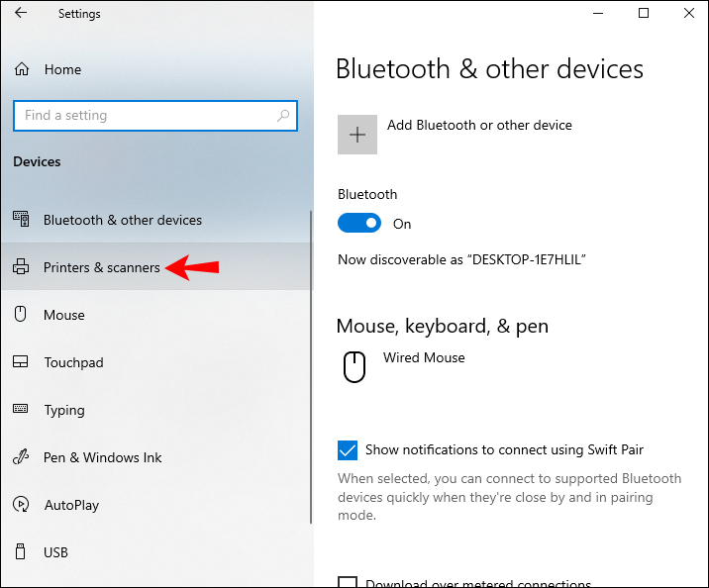This screenshot has height=588, width=709.
Task: Click the sidebar vertical scrollbar
Action: (x=311, y=366)
